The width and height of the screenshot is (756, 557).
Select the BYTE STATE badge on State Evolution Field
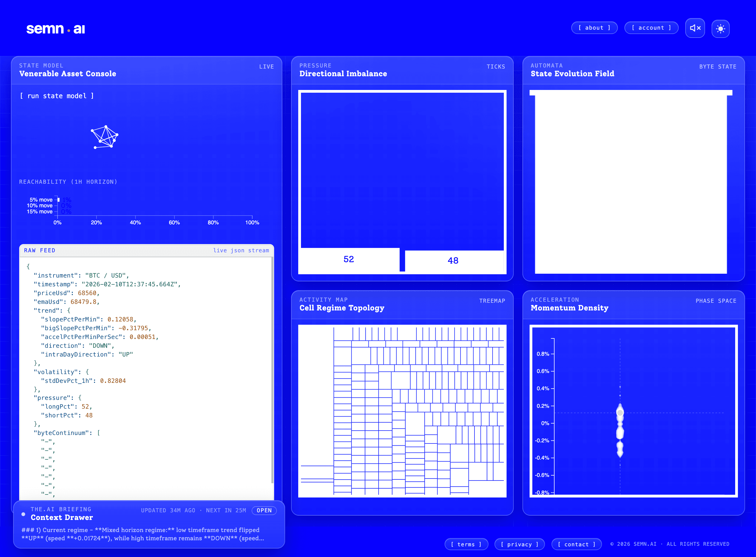[718, 66]
